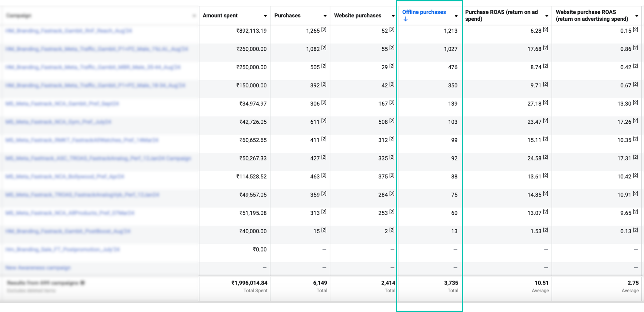644x312 pixels.
Task: Click the 75 offline purchases value
Action: [x=454, y=195]
